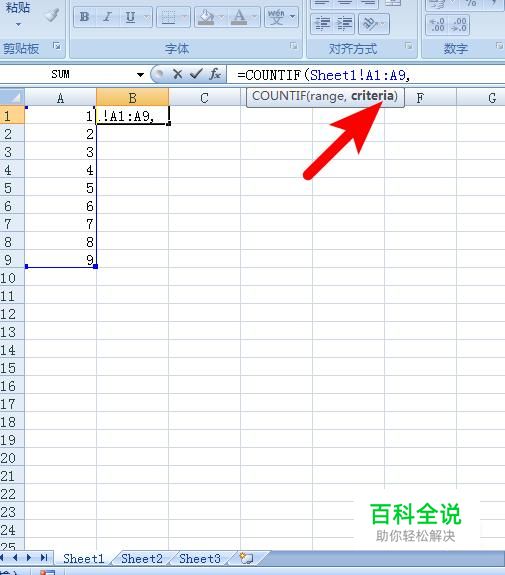The height and width of the screenshot is (575, 505).
Task: Insert a new worksheet tab
Action: tap(246, 558)
